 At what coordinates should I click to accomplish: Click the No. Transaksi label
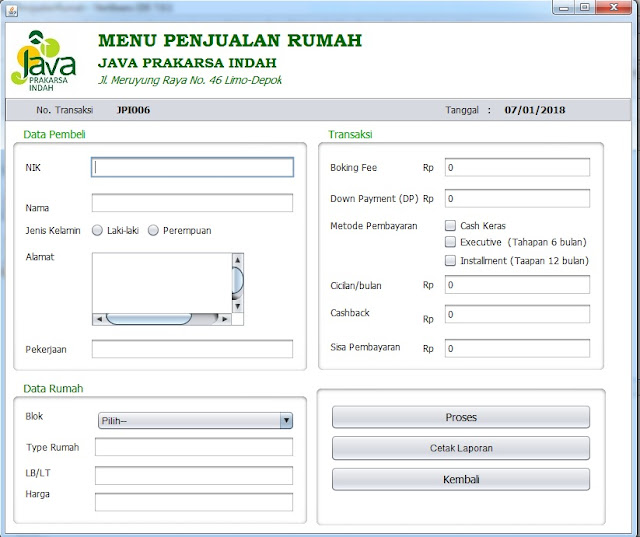(64, 110)
